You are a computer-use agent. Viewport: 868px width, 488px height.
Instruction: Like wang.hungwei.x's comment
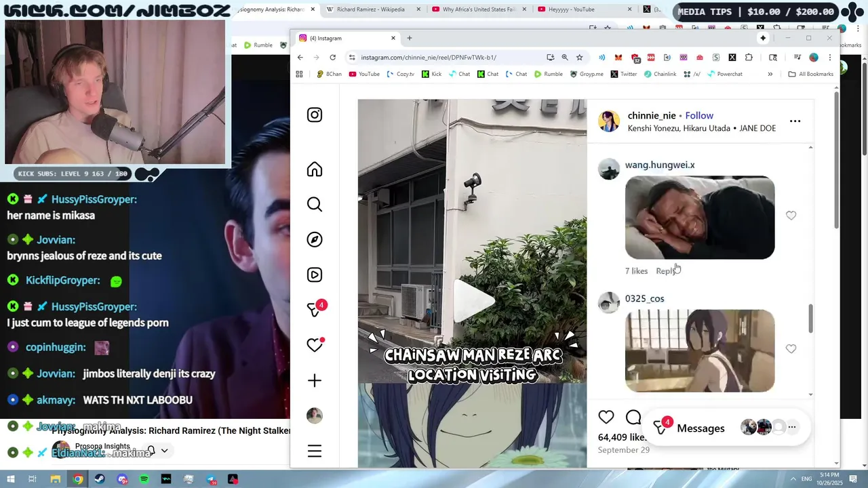click(x=791, y=216)
